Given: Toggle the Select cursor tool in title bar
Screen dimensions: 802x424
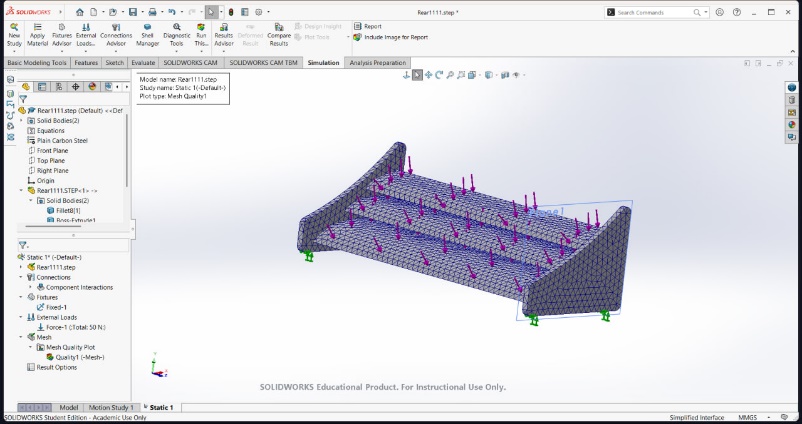Looking at the screenshot, I should click(211, 12).
